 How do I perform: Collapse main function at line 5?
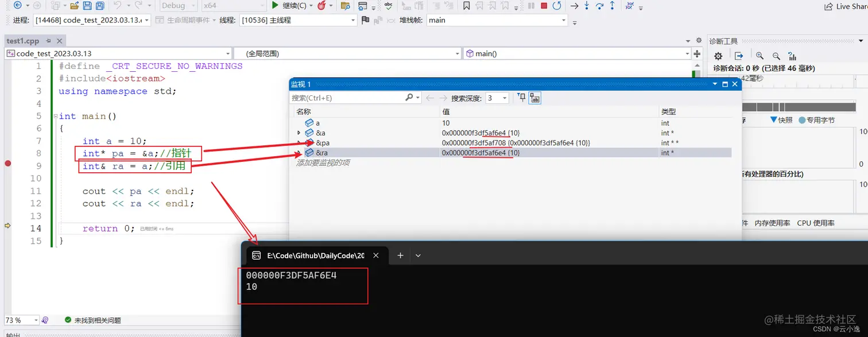[55, 117]
